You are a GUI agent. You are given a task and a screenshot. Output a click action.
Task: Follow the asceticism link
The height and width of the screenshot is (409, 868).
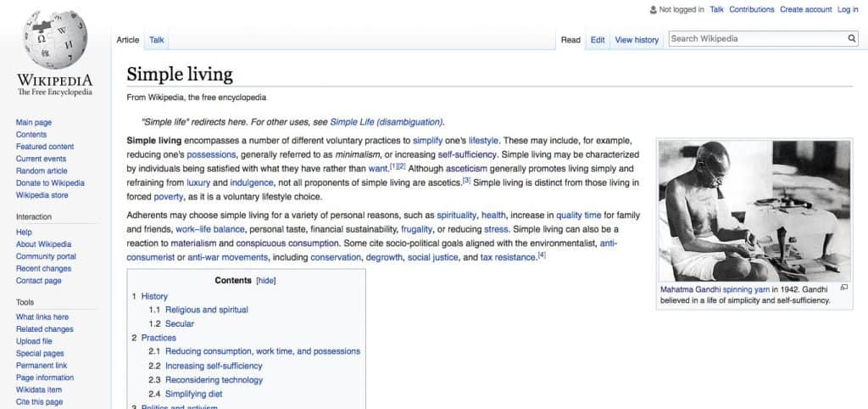[467, 169]
